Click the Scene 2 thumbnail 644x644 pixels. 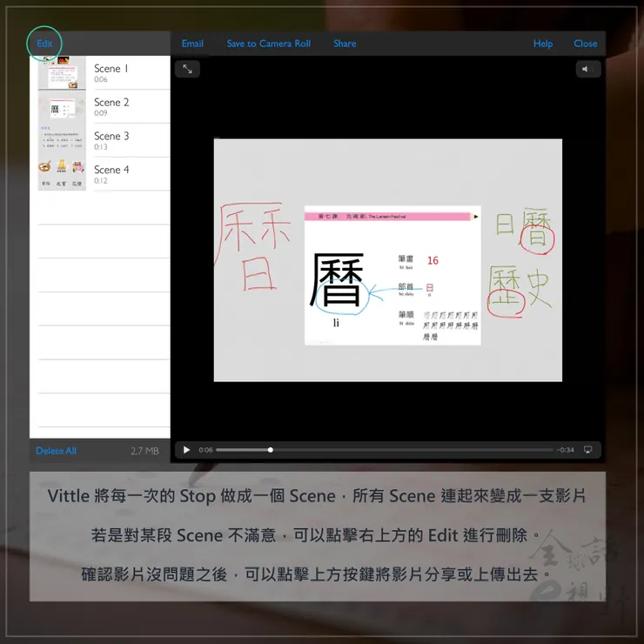(x=62, y=107)
